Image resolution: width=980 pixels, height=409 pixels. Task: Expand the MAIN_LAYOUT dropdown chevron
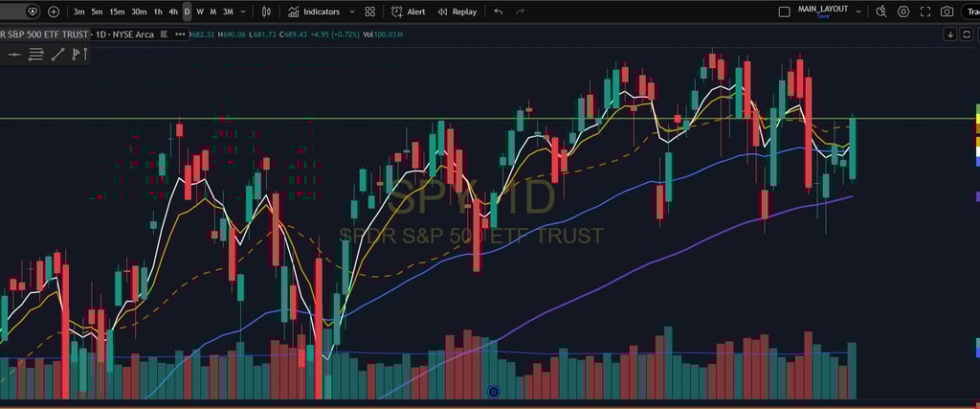[858, 11]
